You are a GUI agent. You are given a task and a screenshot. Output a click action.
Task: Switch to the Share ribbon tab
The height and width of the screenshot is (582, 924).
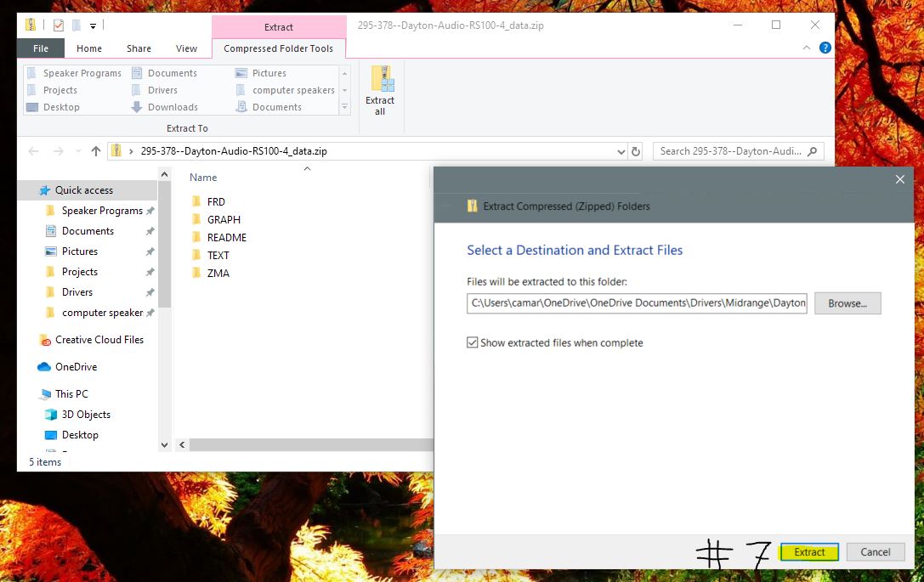(139, 48)
